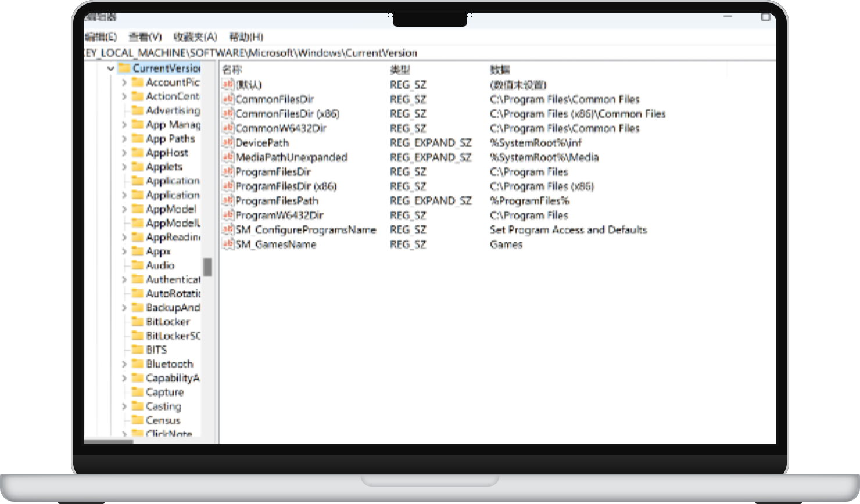
Task: Expand the BackupAnd key
Action: pos(124,308)
